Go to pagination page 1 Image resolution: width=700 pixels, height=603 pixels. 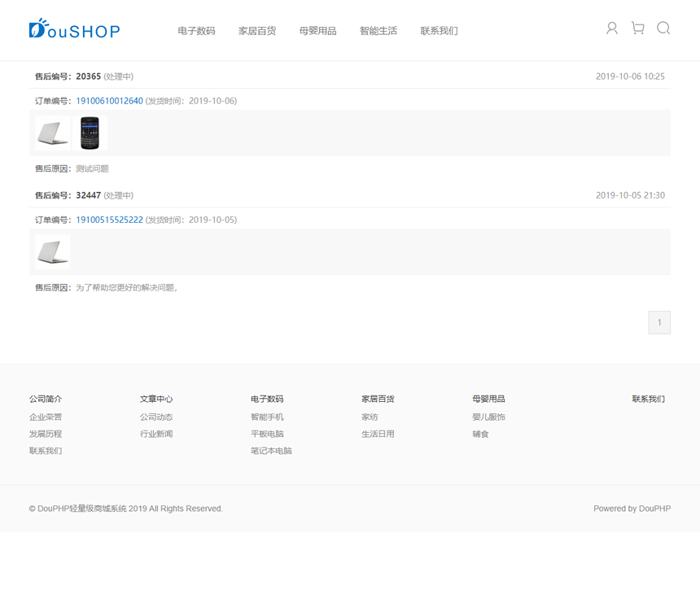point(659,322)
